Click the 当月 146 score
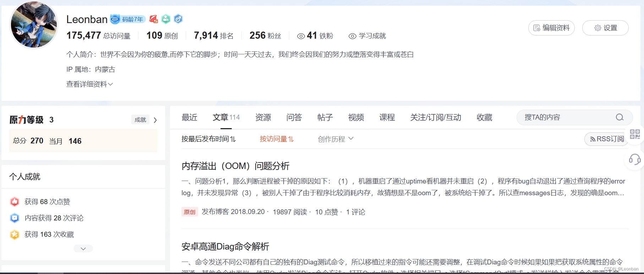Image resolution: width=644 pixels, height=274 pixels. coord(65,141)
